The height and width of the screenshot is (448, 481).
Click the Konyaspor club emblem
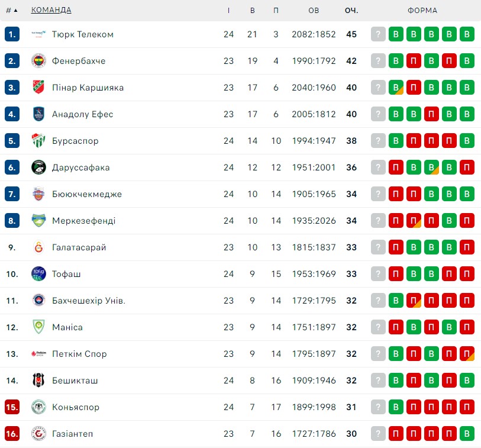point(38,407)
